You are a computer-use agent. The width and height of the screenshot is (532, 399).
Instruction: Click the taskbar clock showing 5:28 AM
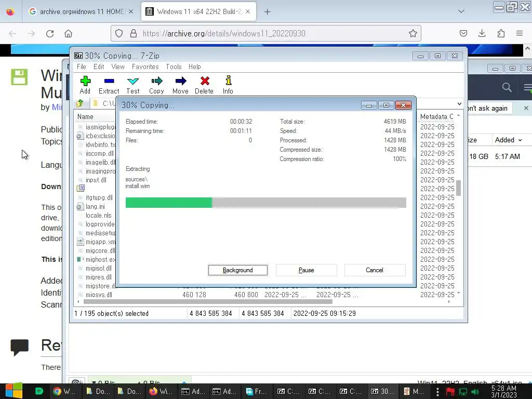(504, 392)
